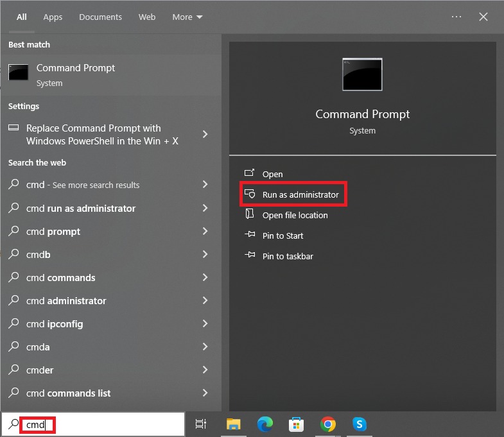Screen dimensions: 504x437
Task: Open Google Chrome from the taskbar
Action: [328, 424]
